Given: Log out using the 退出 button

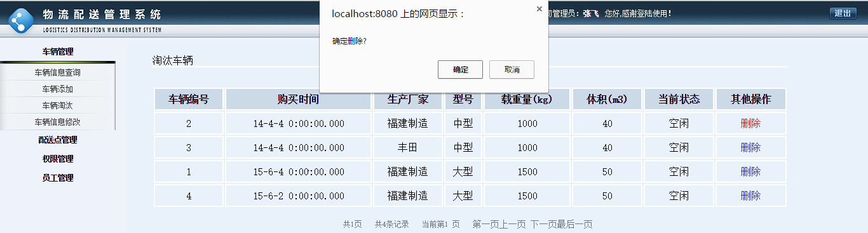Looking at the screenshot, I should point(843,13).
